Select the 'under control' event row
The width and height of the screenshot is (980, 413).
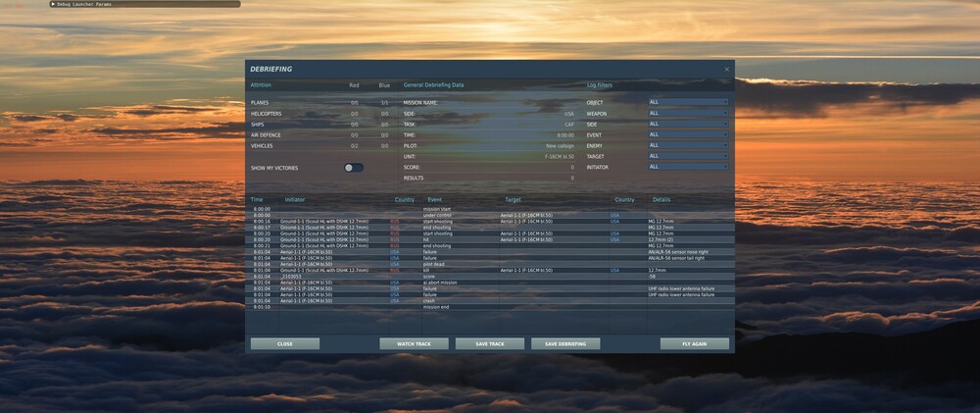pyautogui.click(x=490, y=215)
